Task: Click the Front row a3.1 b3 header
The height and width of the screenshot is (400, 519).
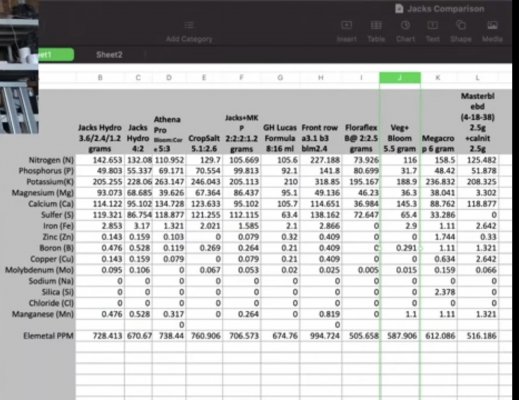Action: (x=319, y=138)
